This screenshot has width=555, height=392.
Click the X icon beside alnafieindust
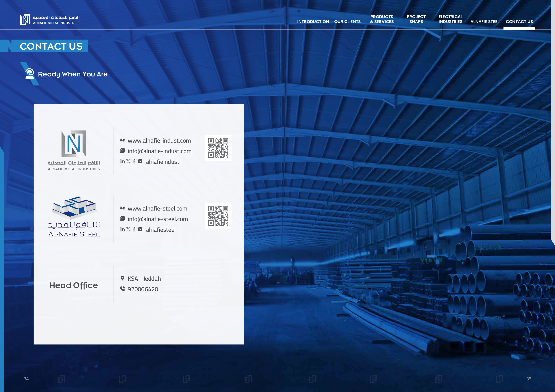pyautogui.click(x=128, y=161)
